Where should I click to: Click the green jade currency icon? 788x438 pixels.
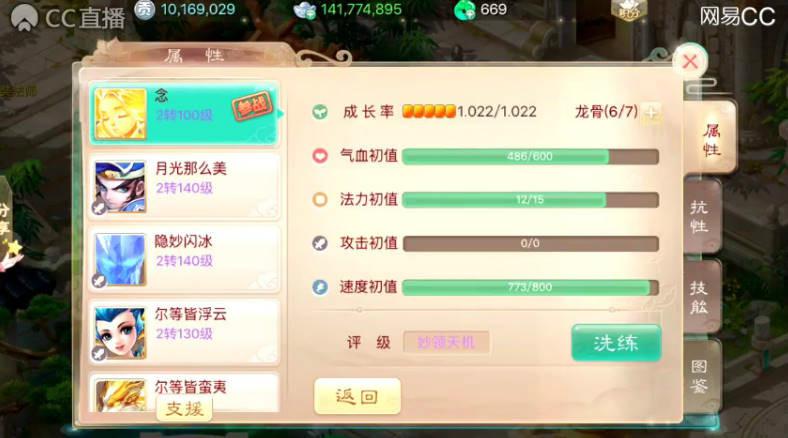pos(465,10)
